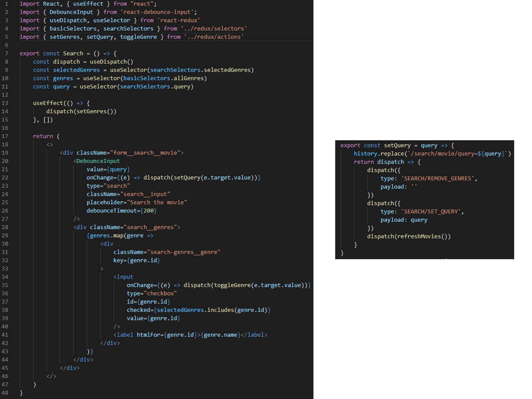Click the DebounceInput JSX tag name
Viewport: 532px width, 399px height.
tap(98, 161)
